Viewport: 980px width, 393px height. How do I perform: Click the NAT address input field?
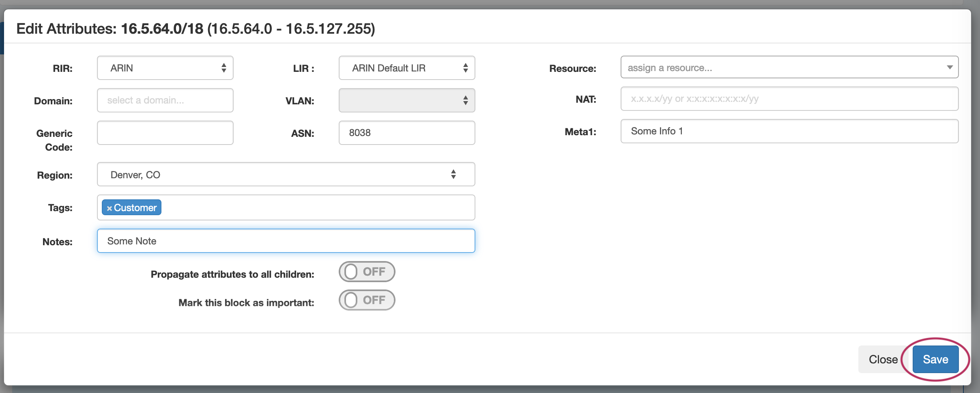coord(789,99)
